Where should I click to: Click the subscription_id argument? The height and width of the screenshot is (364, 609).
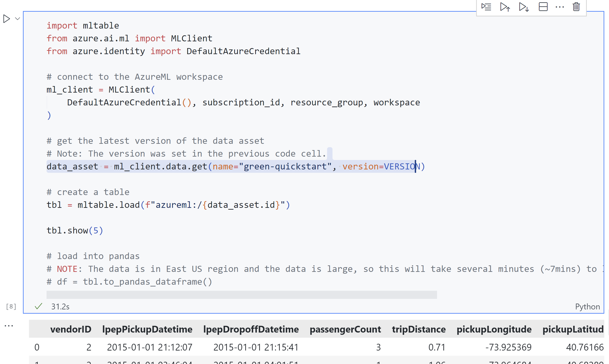tap(241, 102)
